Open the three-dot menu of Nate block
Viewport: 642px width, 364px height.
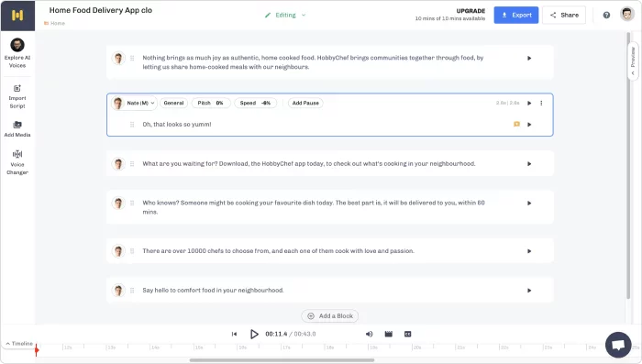pos(541,104)
